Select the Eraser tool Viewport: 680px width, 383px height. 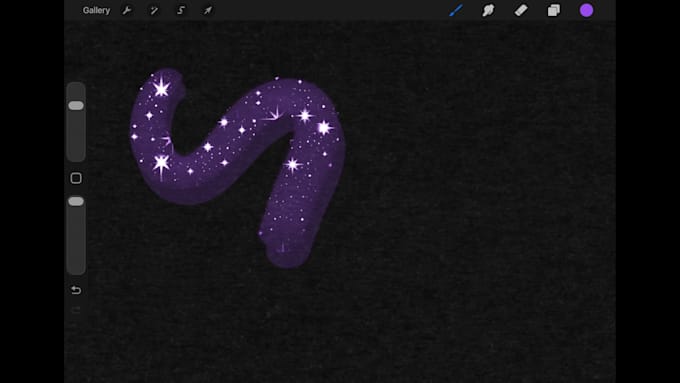[521, 10]
